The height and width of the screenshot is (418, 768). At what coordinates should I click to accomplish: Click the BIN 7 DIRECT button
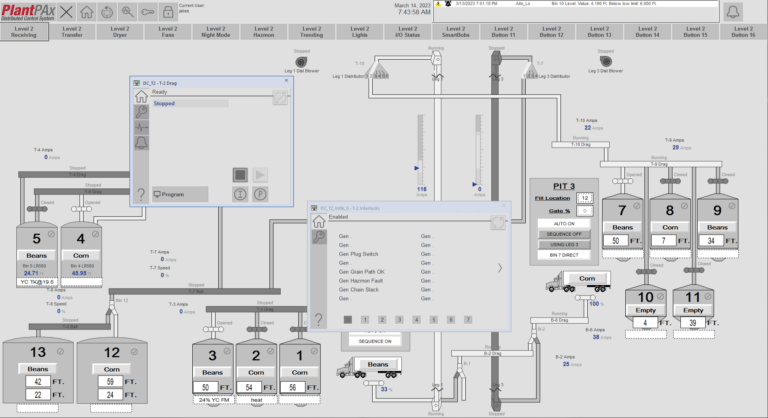click(x=563, y=256)
